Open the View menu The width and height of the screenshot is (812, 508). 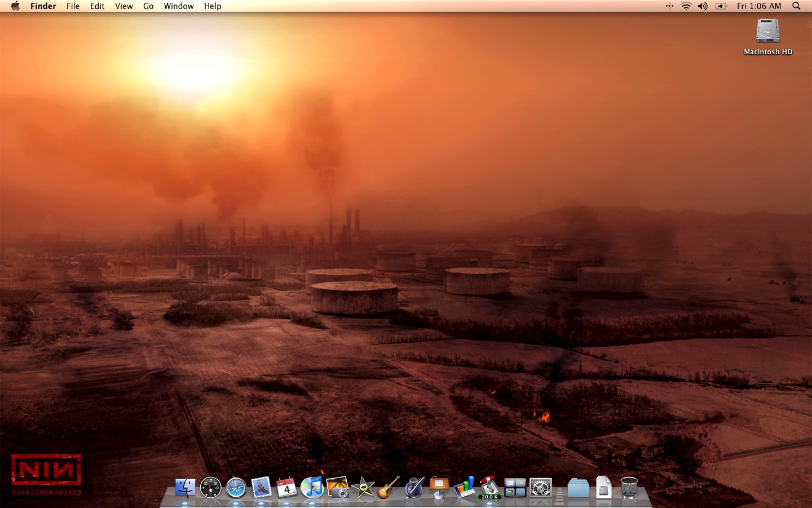click(124, 6)
